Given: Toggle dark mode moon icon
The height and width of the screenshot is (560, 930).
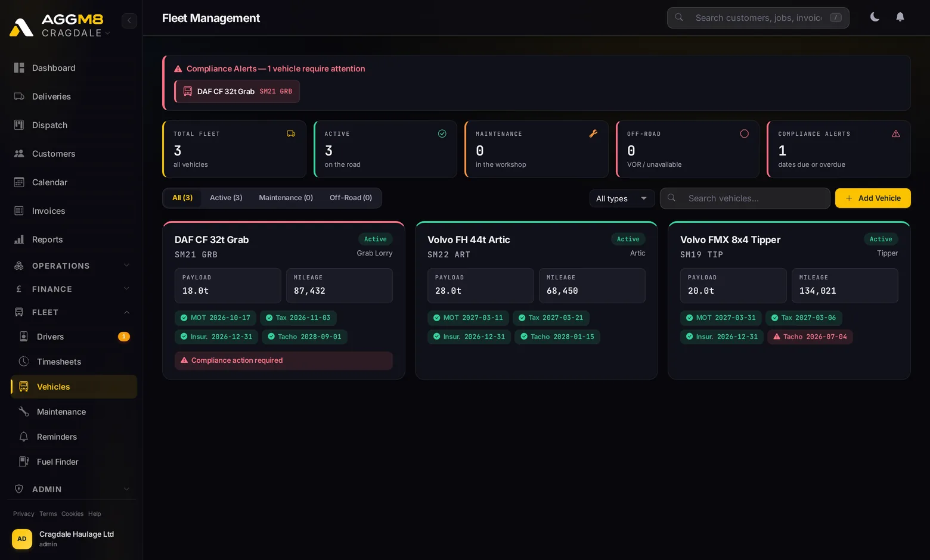Looking at the screenshot, I should (x=875, y=17).
